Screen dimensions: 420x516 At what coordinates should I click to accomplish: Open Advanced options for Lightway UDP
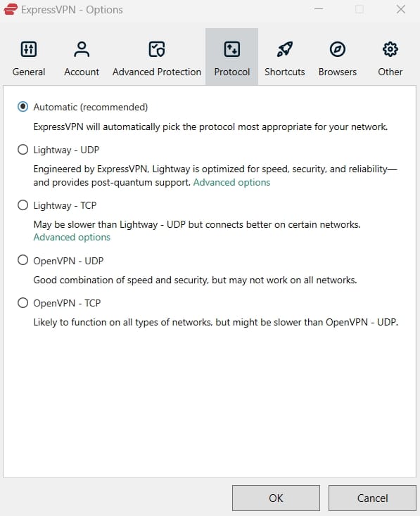click(x=231, y=182)
